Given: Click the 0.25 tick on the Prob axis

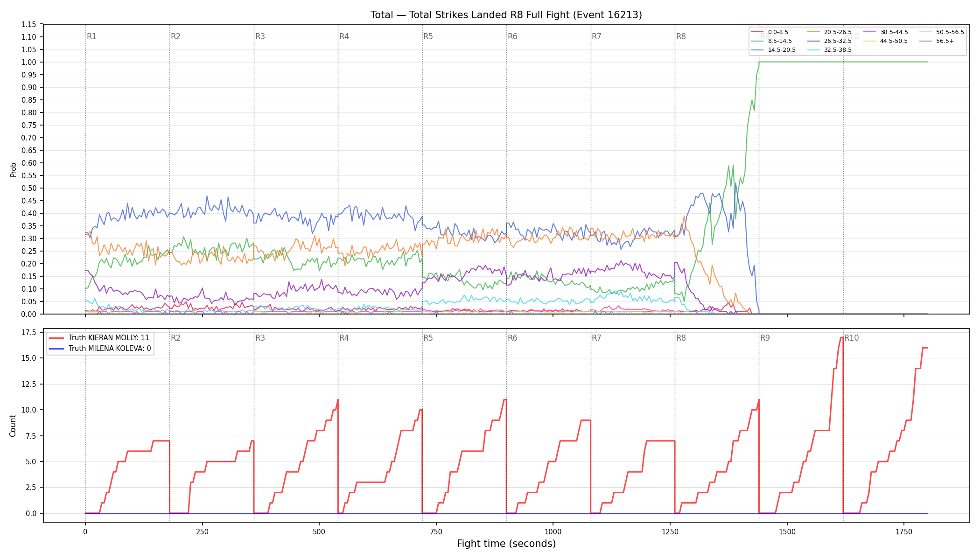Looking at the screenshot, I should click(29, 251).
